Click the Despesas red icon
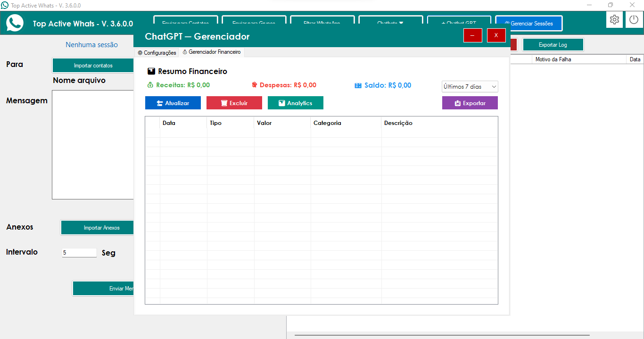The width and height of the screenshot is (644, 339). pyautogui.click(x=255, y=85)
